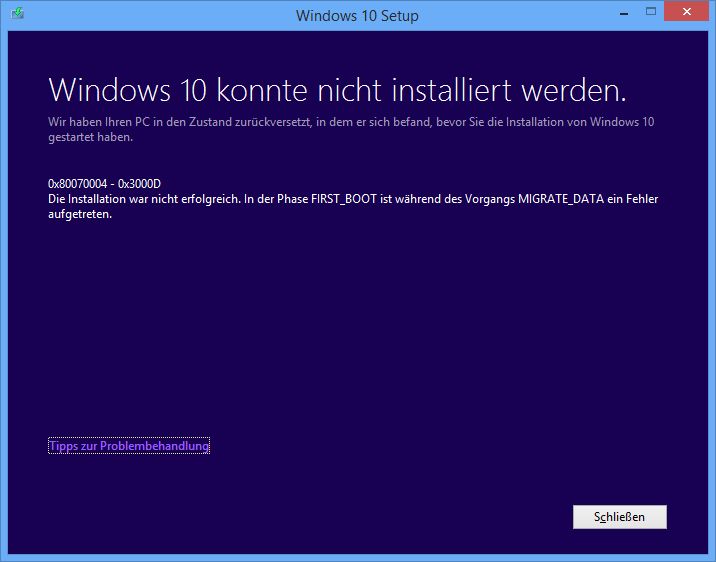Maximize the Windows 10 Setup window

(651, 12)
